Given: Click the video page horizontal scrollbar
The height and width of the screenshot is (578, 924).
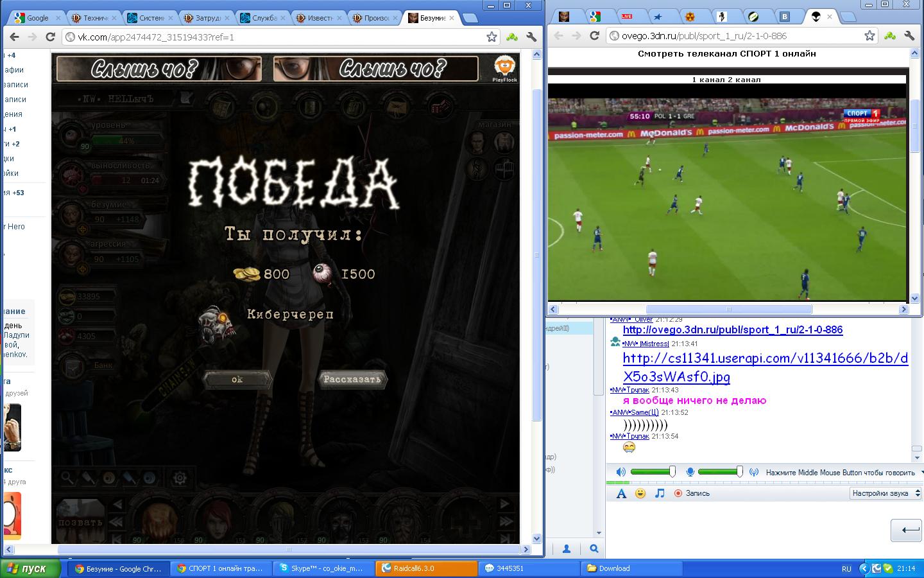Looking at the screenshot, I should 728,309.
